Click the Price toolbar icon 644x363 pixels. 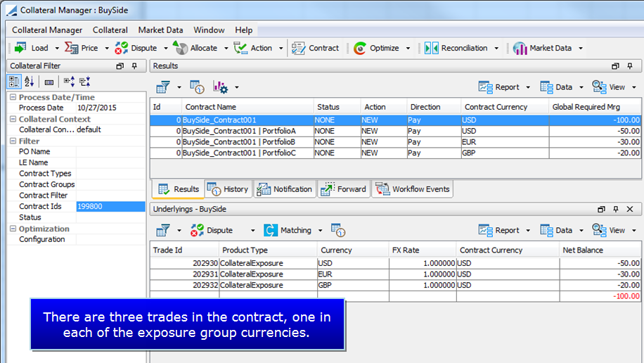click(72, 48)
